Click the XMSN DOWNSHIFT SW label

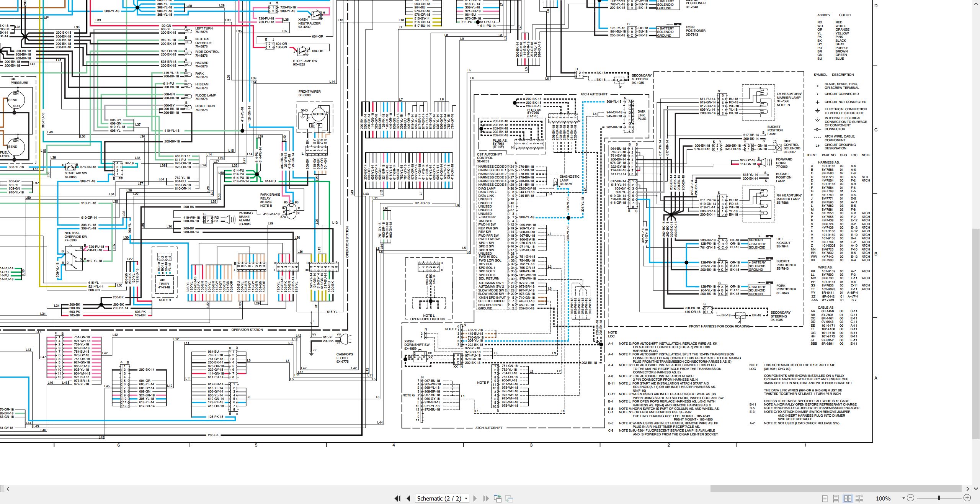point(416,343)
